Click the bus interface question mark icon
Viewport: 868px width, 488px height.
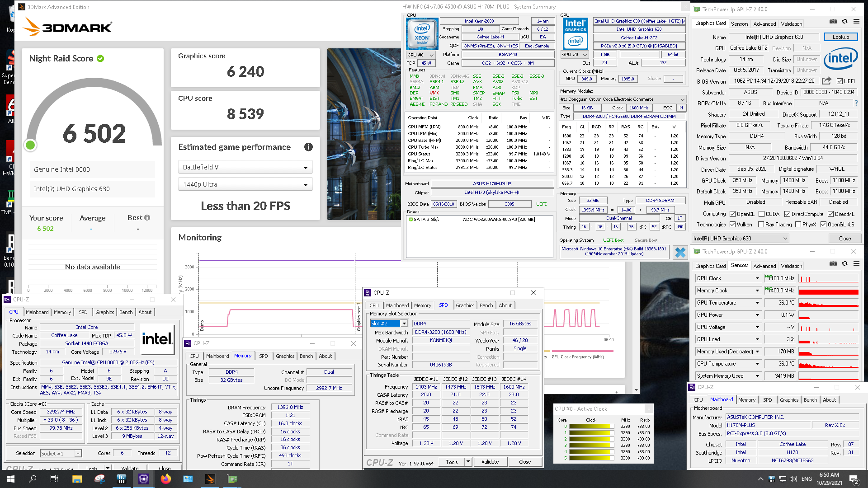(856, 103)
